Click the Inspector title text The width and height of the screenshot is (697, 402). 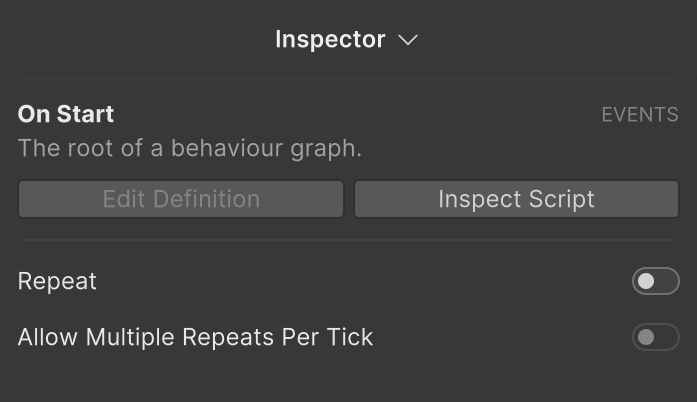coord(330,40)
